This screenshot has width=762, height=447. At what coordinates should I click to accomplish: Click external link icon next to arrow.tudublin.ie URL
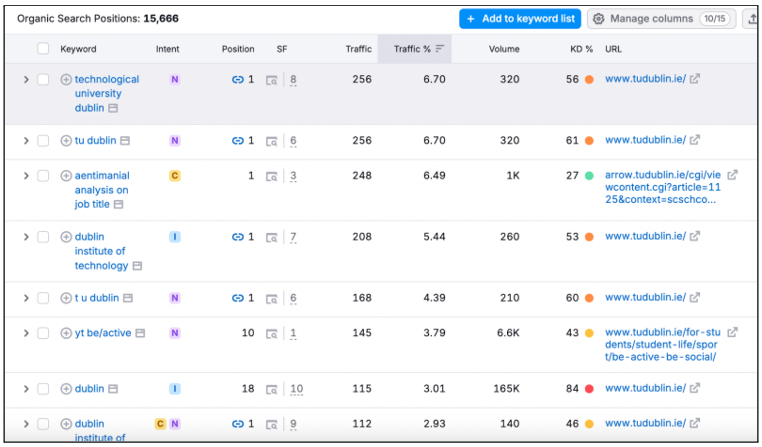732,175
